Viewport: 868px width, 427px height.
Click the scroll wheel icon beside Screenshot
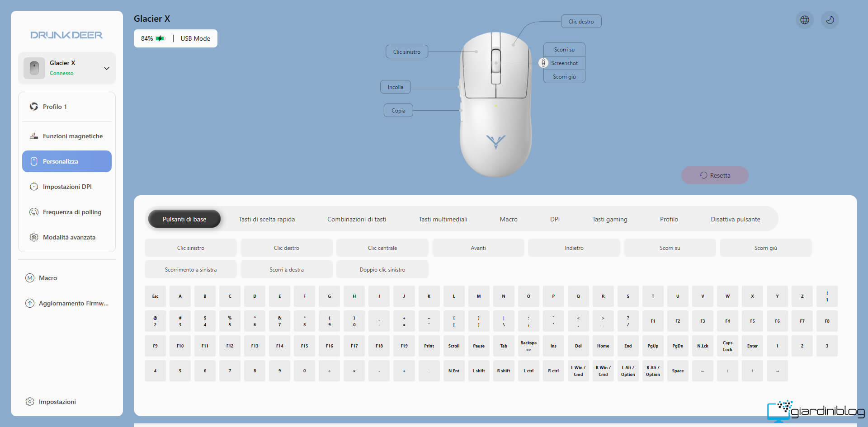[x=543, y=63]
